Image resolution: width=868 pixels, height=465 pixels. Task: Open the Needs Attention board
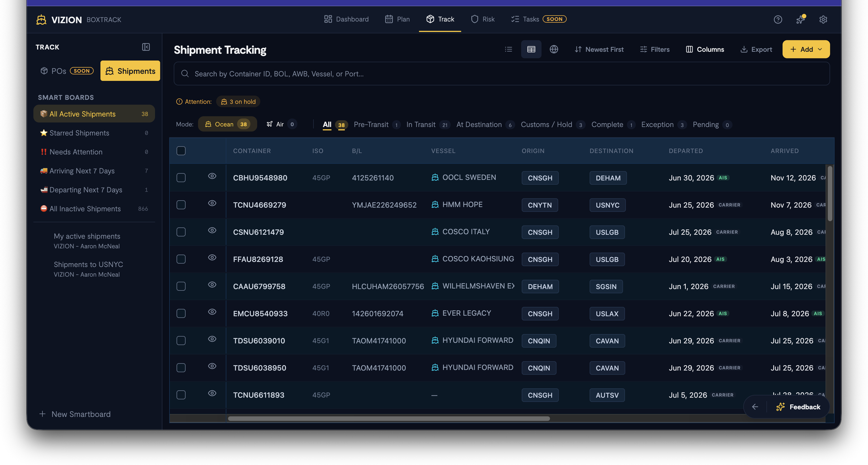(94, 152)
